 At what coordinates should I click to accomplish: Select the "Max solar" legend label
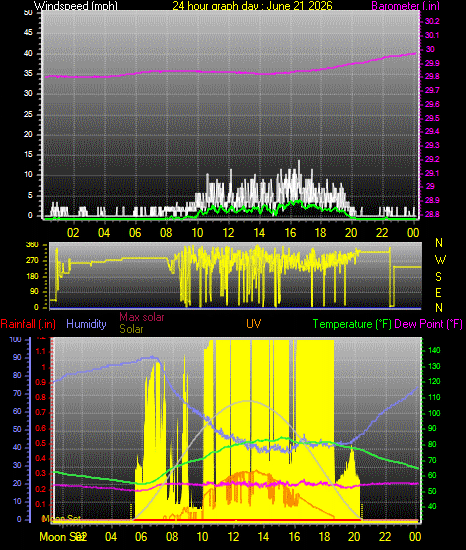pyautogui.click(x=142, y=317)
